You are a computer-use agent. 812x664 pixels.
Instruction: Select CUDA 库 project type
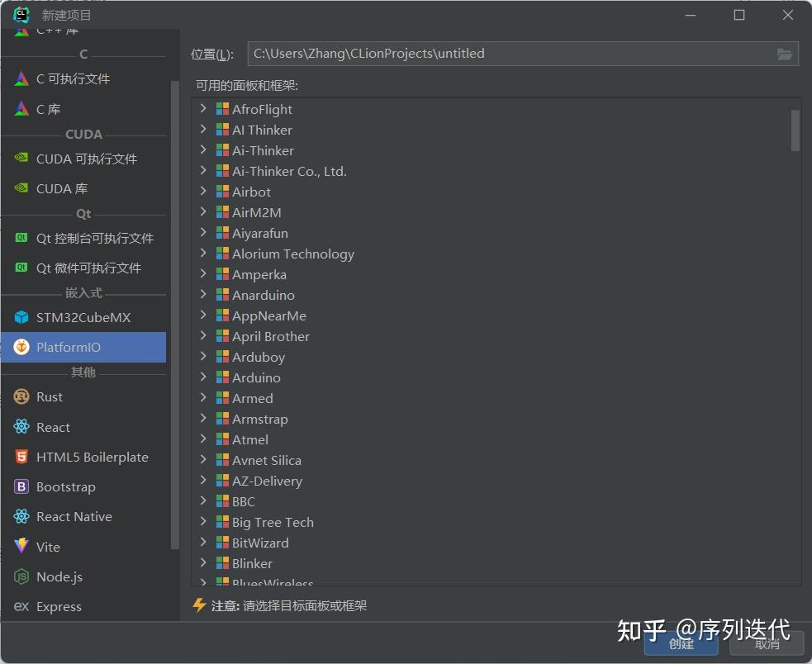tap(83, 188)
